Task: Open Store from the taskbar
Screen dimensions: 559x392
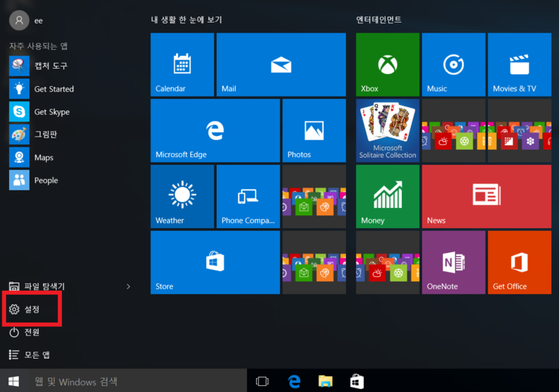Action: 357,381
